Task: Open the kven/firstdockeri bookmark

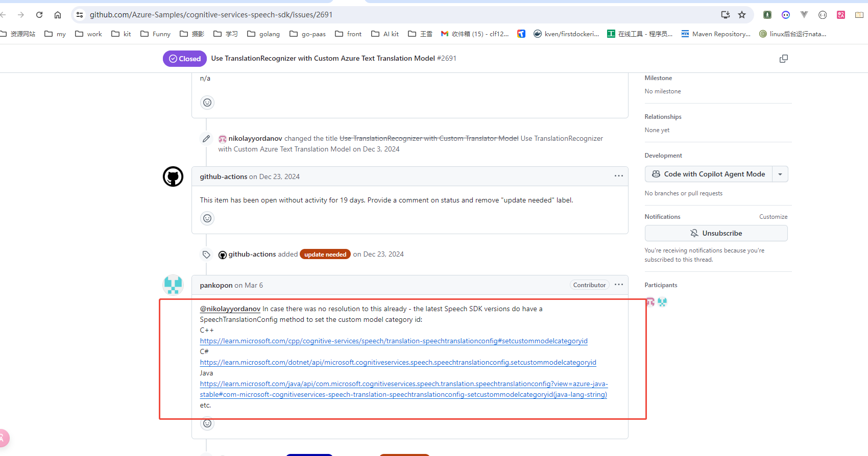Action: click(566, 34)
